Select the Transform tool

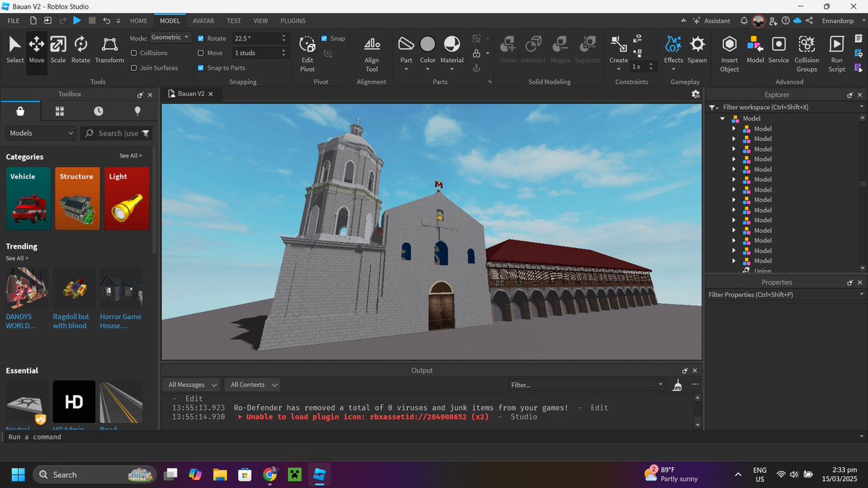[109, 50]
